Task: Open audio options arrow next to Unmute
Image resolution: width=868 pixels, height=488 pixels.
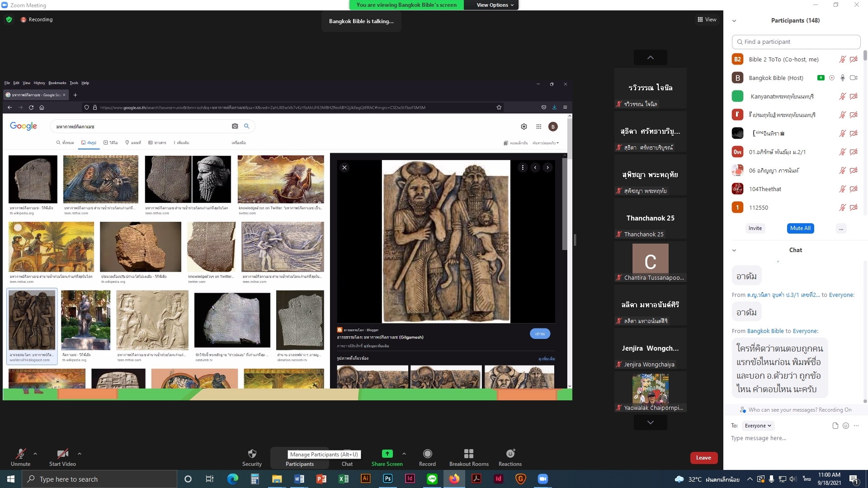Action: click(35, 453)
